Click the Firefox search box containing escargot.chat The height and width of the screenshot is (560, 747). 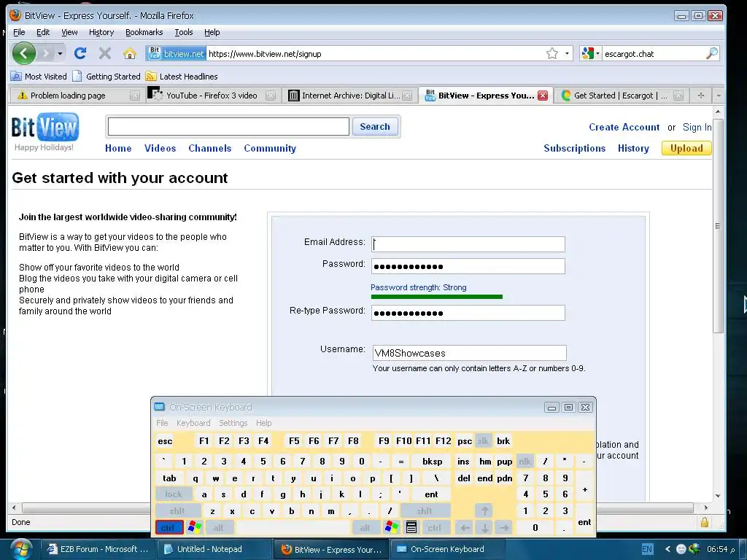[x=654, y=54]
